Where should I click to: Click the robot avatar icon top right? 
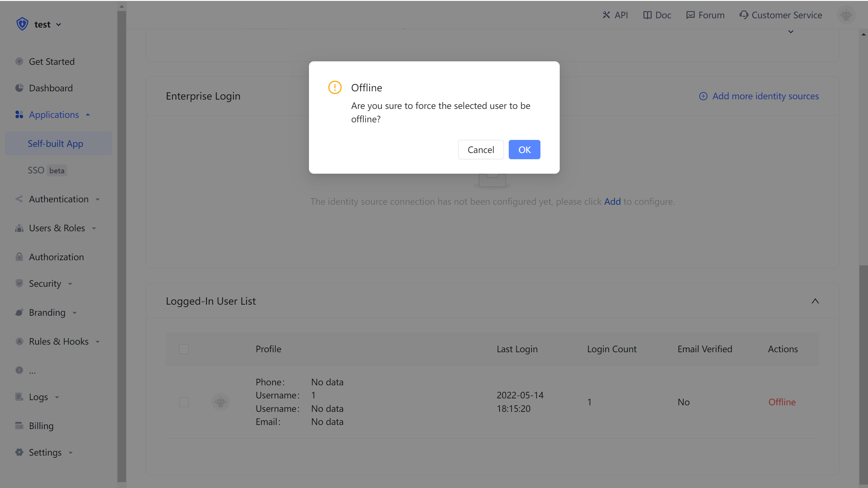tap(846, 15)
